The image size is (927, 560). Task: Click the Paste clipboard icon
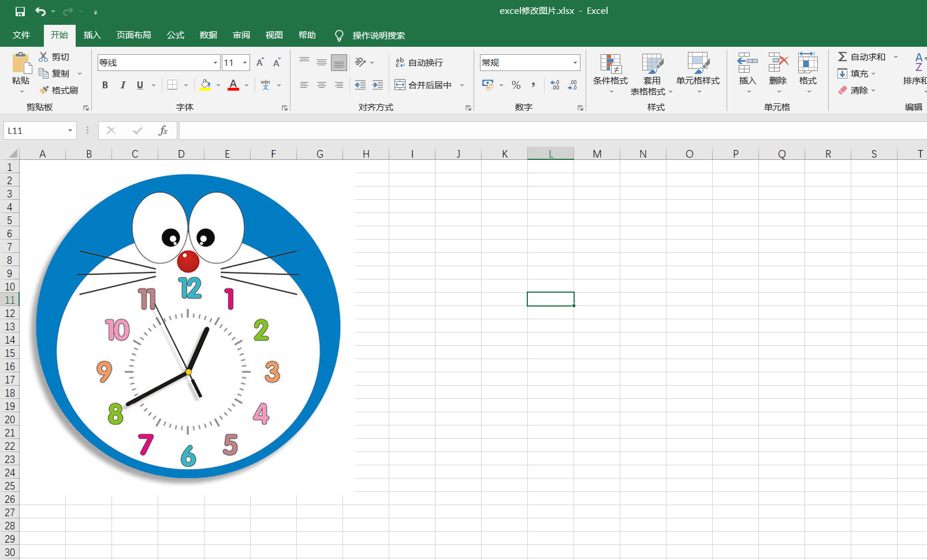(21, 62)
